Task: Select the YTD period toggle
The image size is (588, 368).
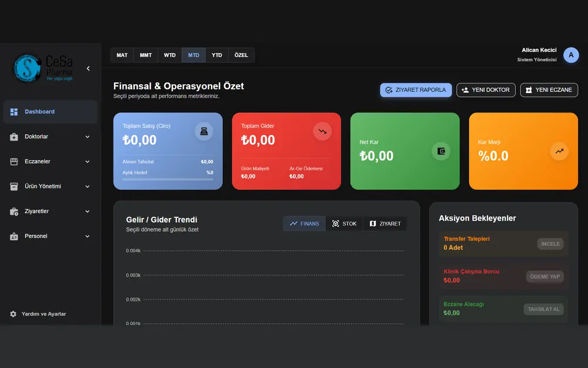Action: click(x=217, y=55)
